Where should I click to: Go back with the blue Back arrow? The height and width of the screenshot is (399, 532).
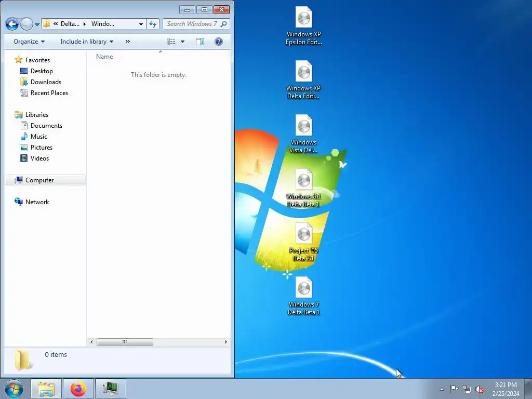point(12,24)
